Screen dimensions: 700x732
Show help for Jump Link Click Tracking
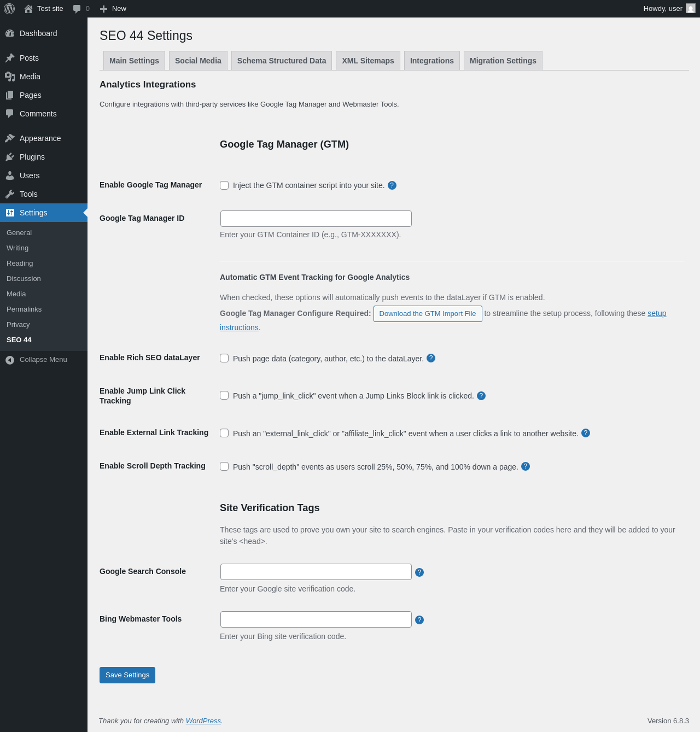tap(481, 396)
